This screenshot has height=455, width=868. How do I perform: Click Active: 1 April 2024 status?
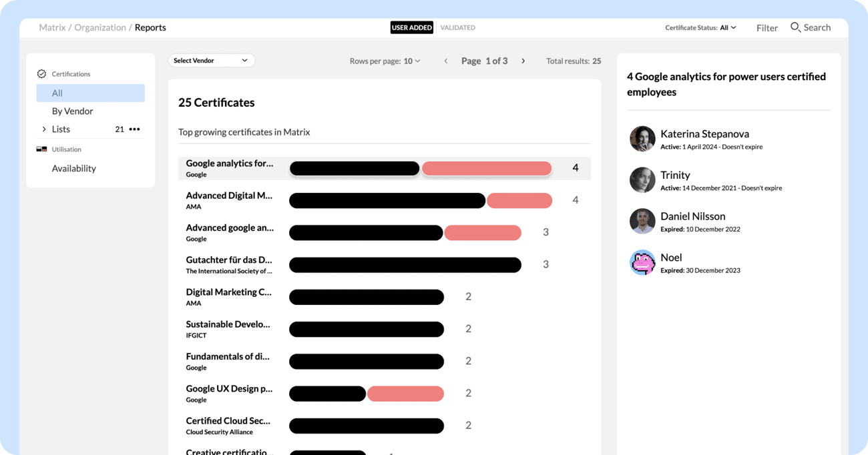(711, 147)
